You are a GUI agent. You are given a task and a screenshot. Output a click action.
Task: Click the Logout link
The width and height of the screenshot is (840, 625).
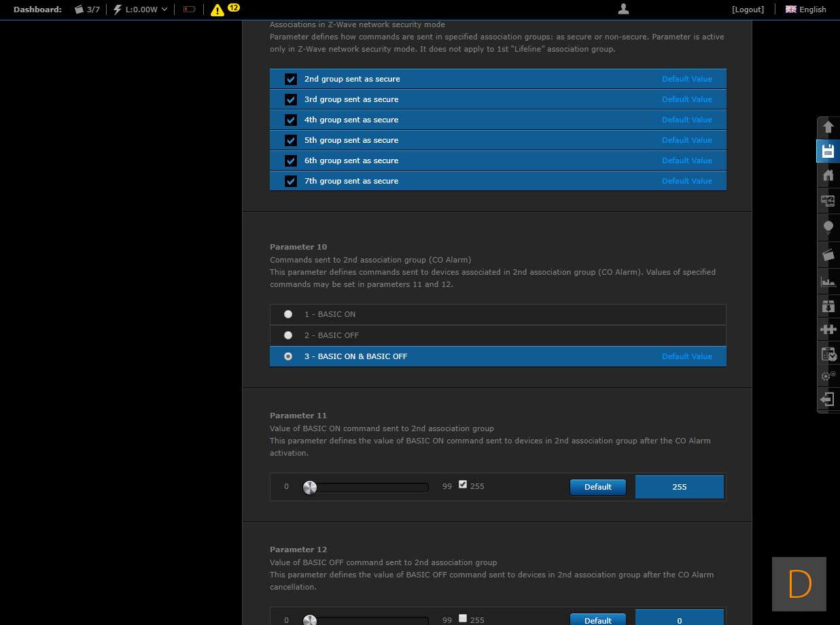[748, 10]
